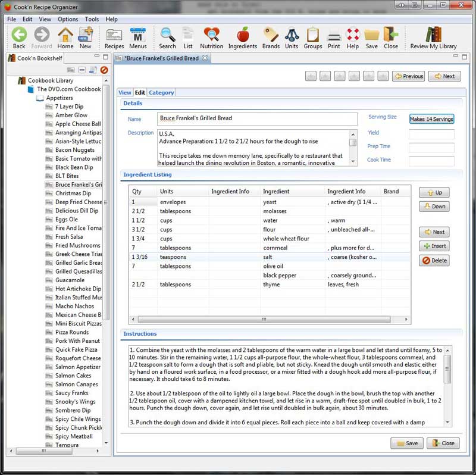Click the Close button below the Instructions box
The width and height of the screenshot is (476, 475).
point(443,443)
